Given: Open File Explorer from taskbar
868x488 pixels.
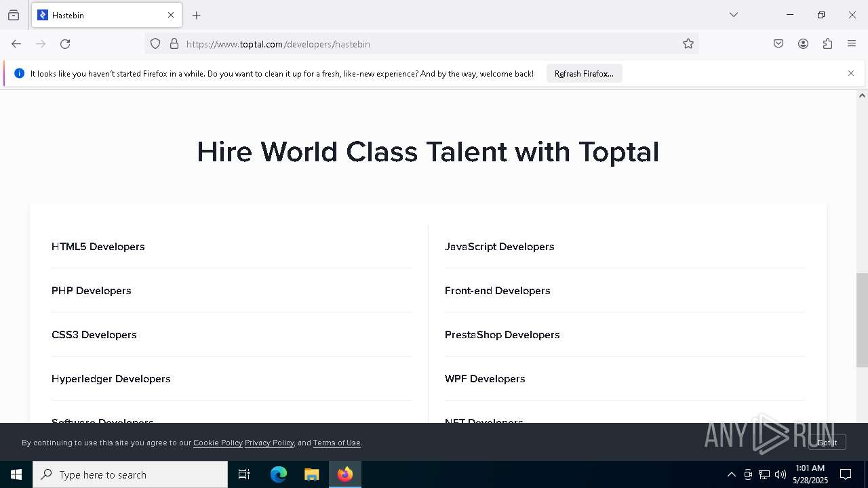Looking at the screenshot, I should [311, 474].
